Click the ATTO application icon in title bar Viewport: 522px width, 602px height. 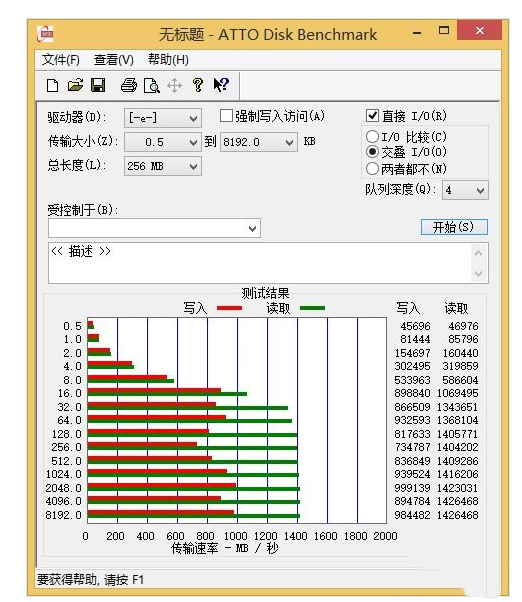coord(45,35)
